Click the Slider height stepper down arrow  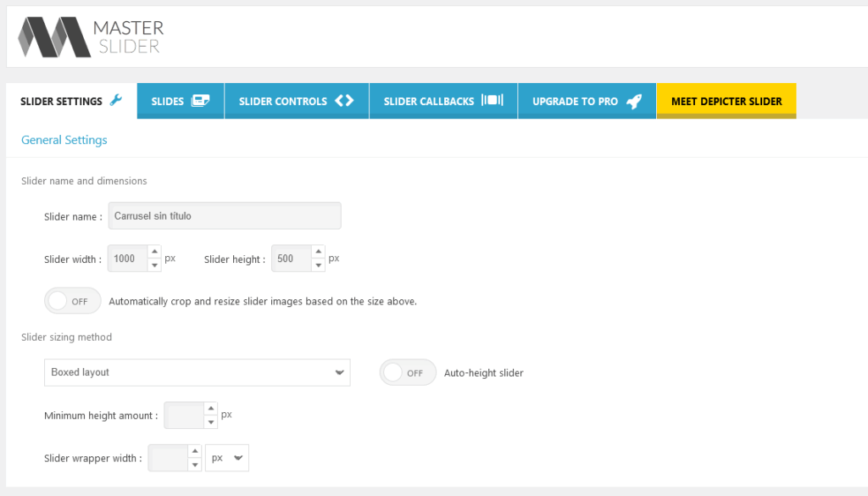pos(317,264)
